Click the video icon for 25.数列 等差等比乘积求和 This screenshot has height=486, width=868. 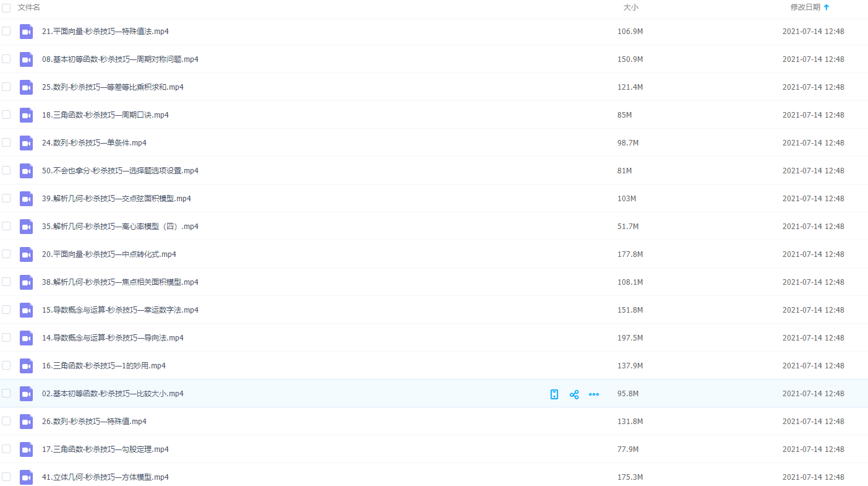pyautogui.click(x=26, y=87)
